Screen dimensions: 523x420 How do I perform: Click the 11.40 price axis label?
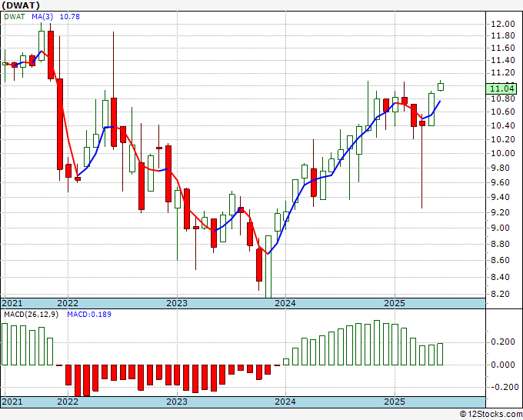point(503,60)
